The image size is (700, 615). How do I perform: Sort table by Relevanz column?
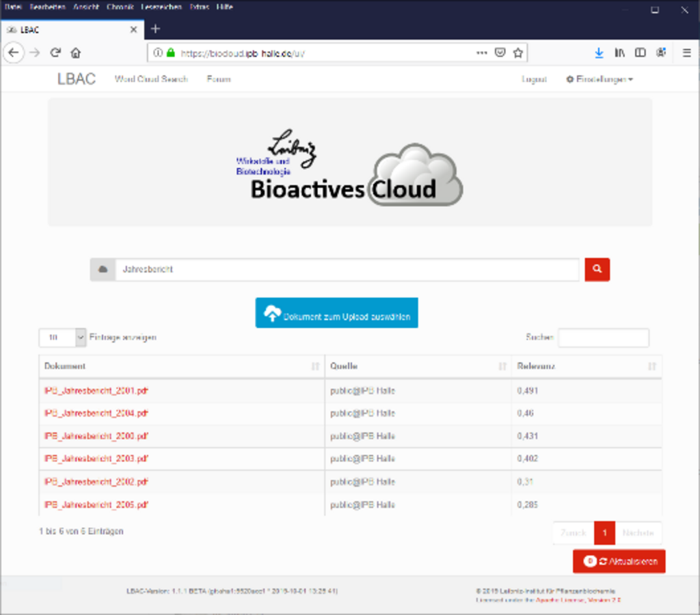coord(587,366)
